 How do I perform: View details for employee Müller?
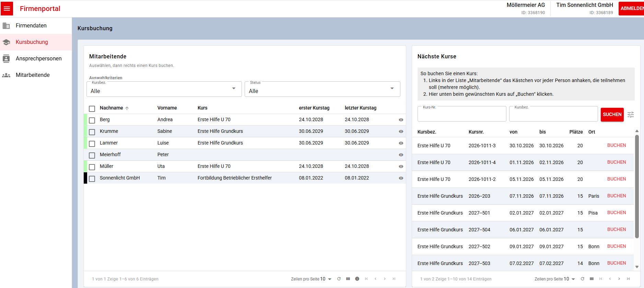coord(401,166)
